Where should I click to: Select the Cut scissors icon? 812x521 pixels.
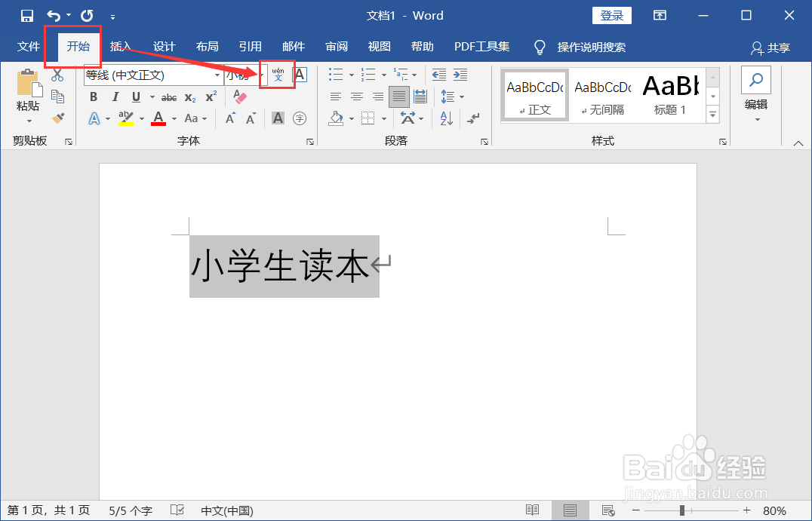pos(57,75)
